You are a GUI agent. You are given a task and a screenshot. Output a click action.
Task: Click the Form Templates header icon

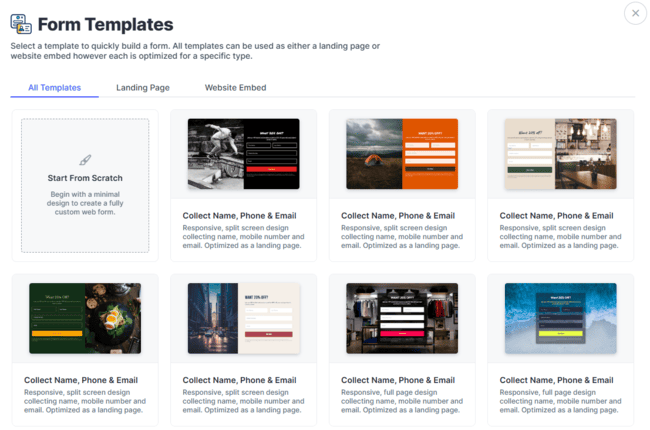coord(21,24)
